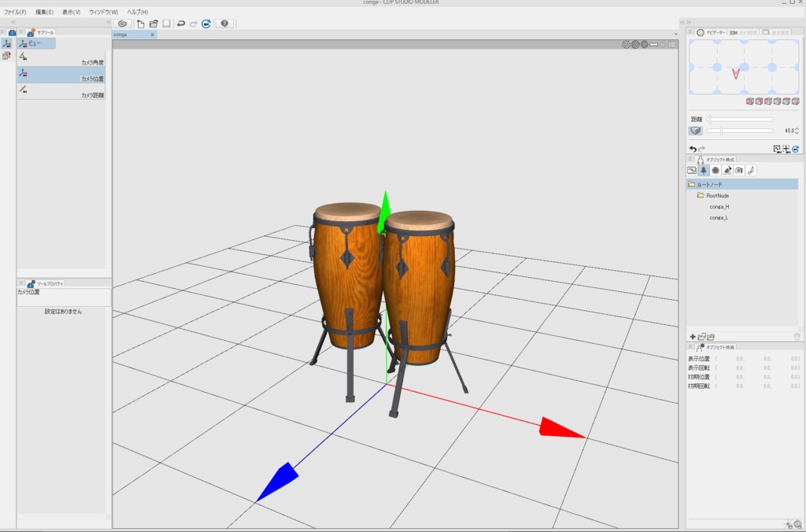Click the 45.0 angle stepper arrows
The image size is (806, 532).
(x=797, y=131)
